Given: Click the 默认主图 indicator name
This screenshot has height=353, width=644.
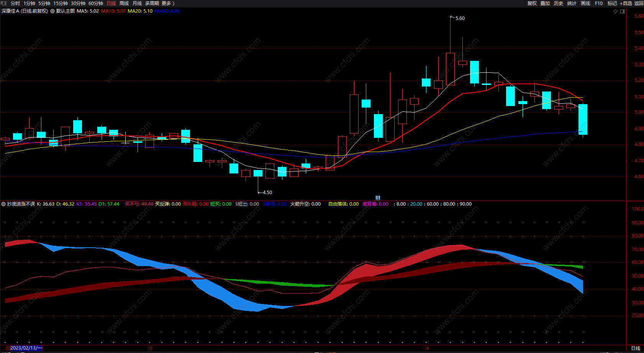Looking at the screenshot, I should pyautogui.click(x=66, y=11).
